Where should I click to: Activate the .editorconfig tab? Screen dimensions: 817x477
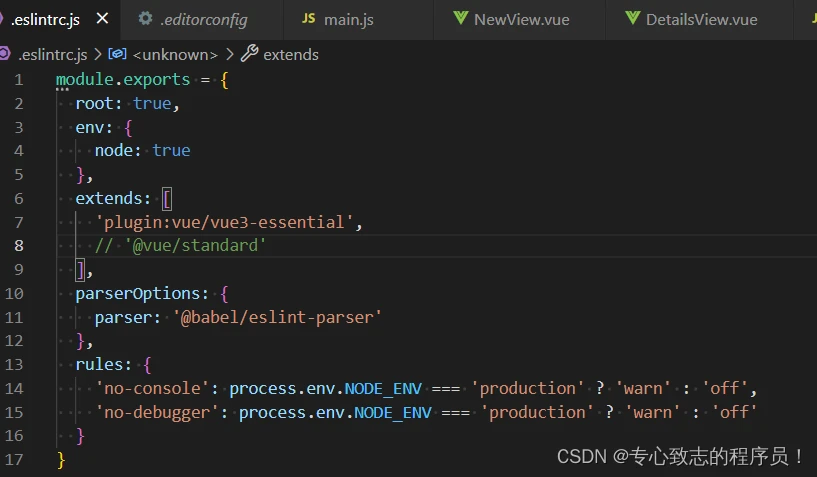tap(204, 19)
